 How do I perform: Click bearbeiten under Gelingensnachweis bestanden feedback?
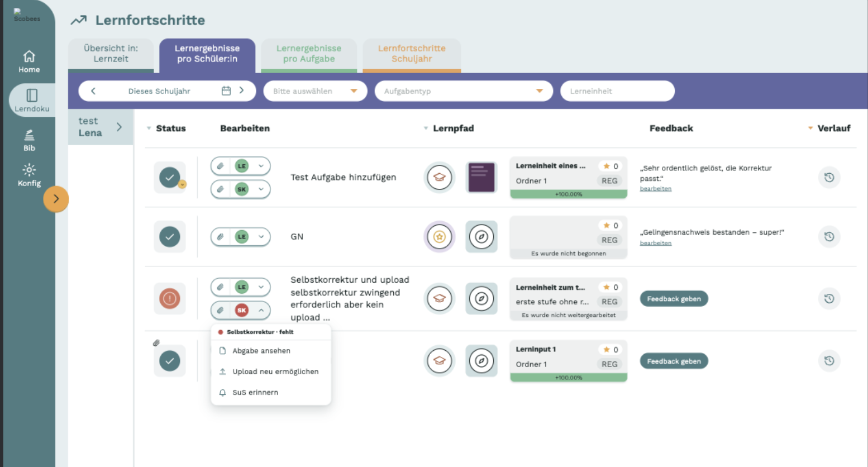point(656,243)
